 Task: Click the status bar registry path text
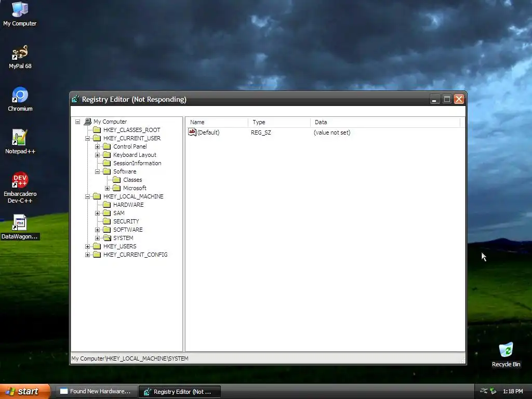[x=129, y=358]
